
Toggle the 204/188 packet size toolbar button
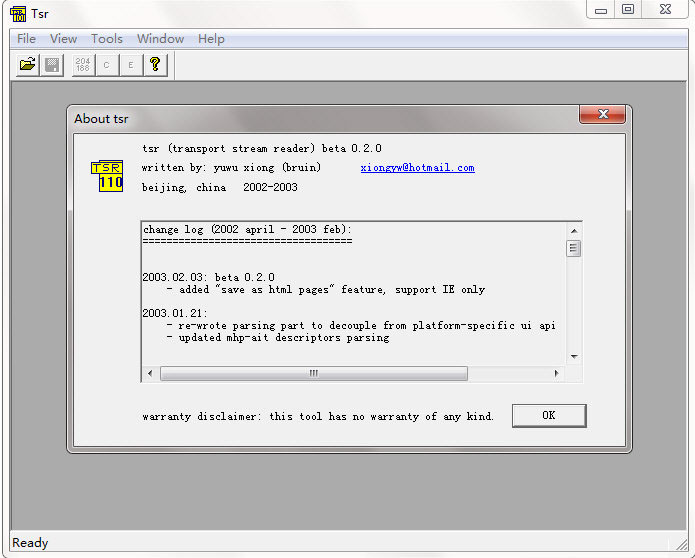click(83, 65)
